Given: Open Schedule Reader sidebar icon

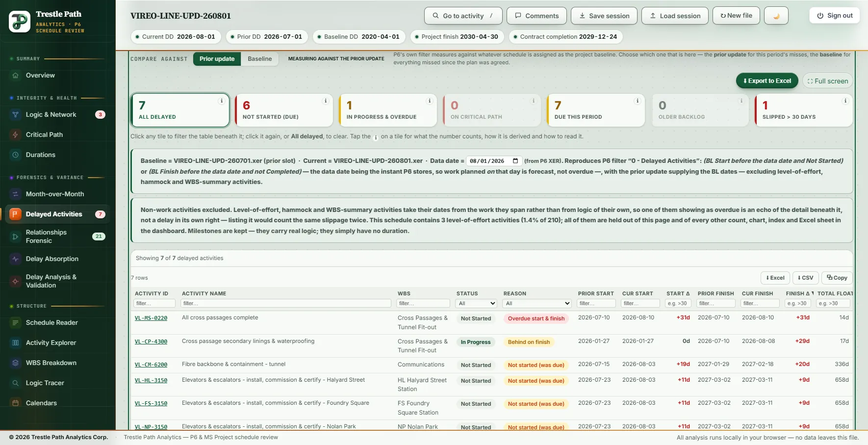Looking at the screenshot, I should 15,323.
